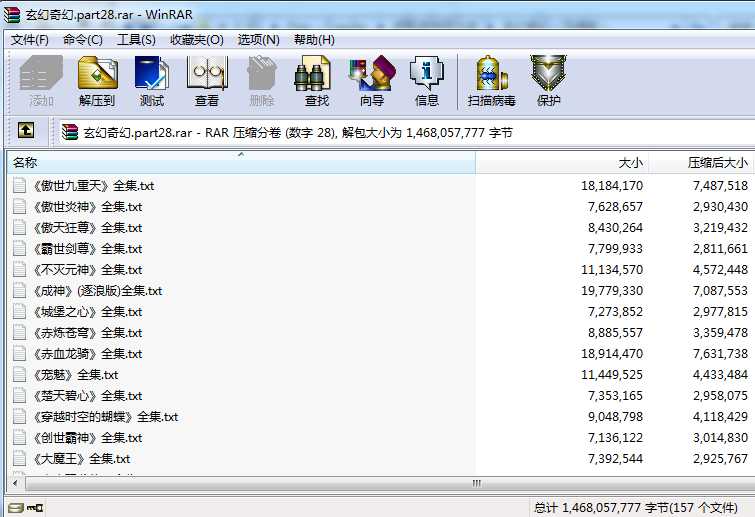The image size is (755, 517).
Task: Click packed size value 7,631,738
Action: click(720, 354)
